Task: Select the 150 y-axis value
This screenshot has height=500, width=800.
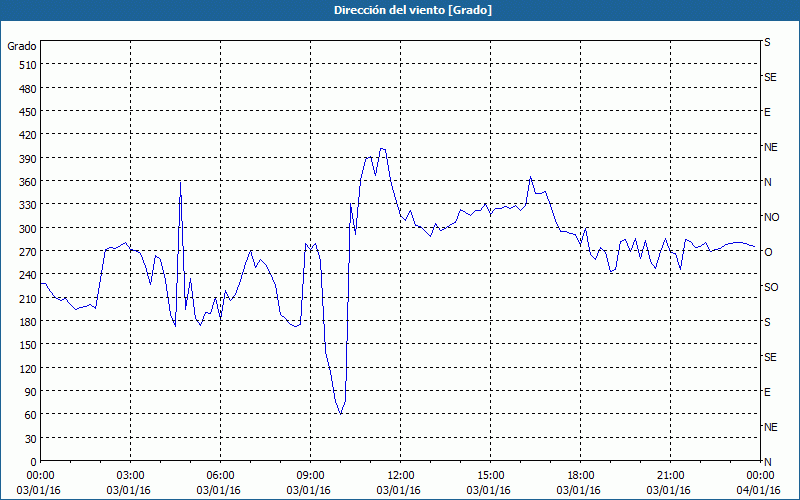Action: [x=28, y=345]
